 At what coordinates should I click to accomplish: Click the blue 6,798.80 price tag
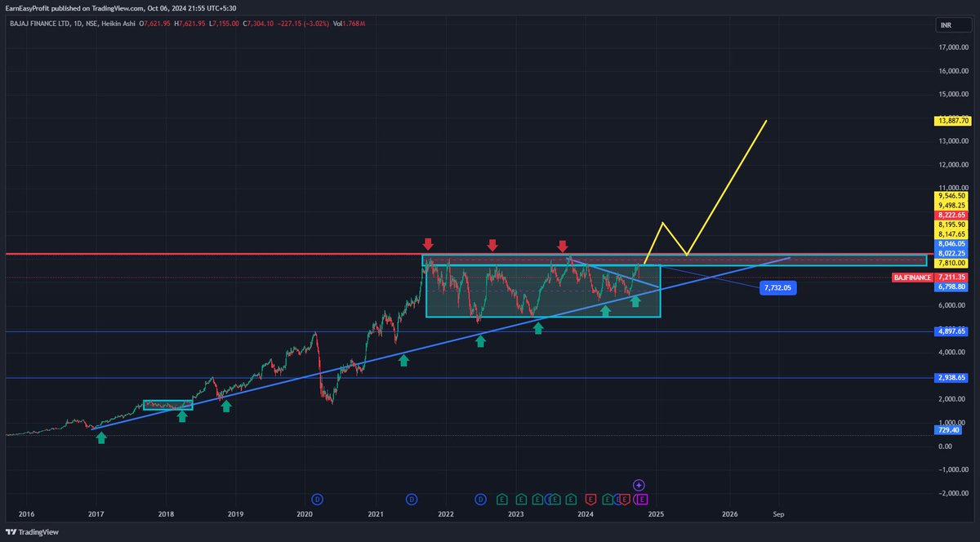(x=951, y=287)
